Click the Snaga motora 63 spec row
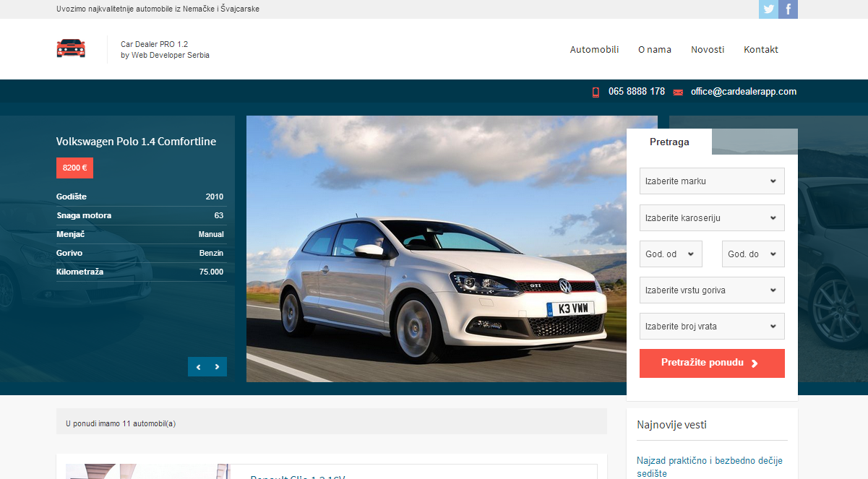 pyautogui.click(x=140, y=215)
